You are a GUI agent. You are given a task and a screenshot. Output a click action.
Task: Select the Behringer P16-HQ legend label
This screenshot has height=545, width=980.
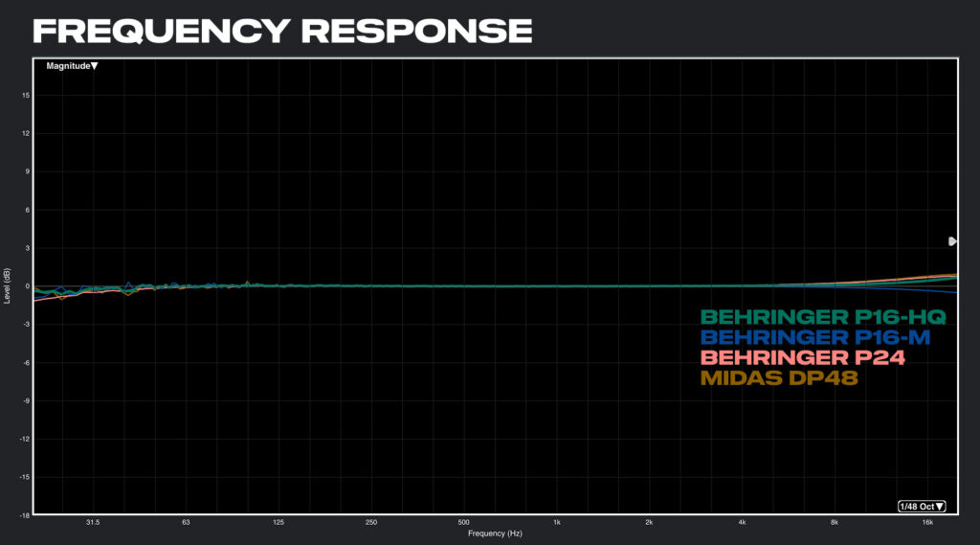click(x=823, y=317)
